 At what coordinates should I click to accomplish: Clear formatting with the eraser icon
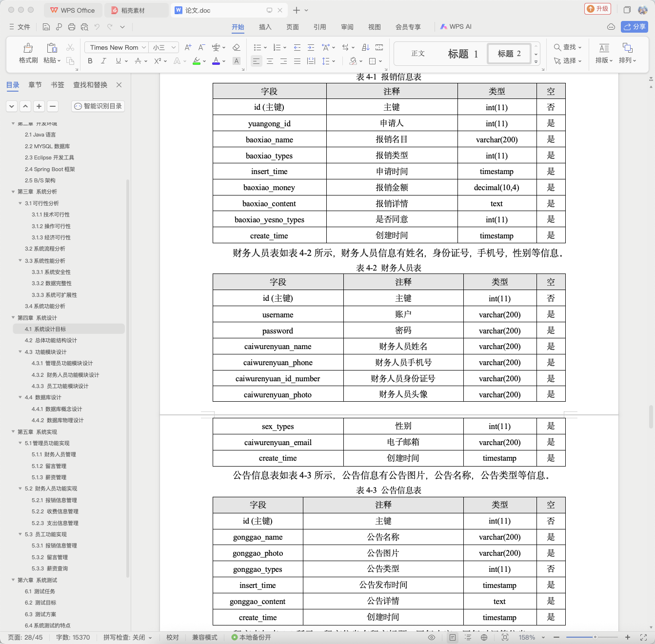pos(237,47)
